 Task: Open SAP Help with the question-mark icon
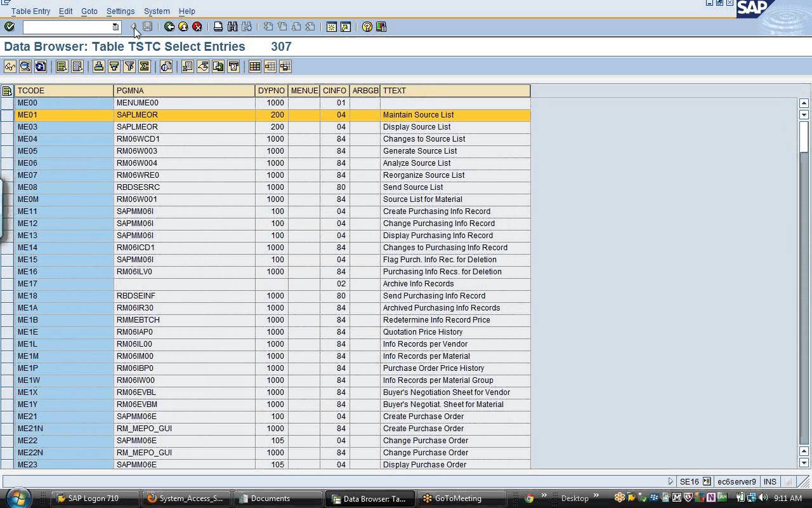tap(366, 27)
